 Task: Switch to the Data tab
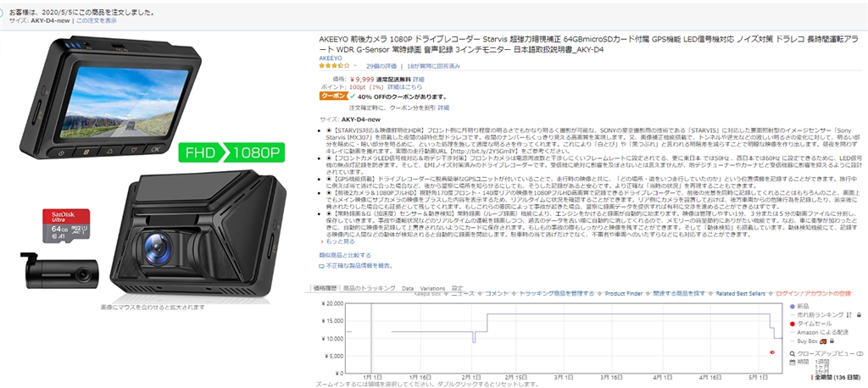(408, 288)
